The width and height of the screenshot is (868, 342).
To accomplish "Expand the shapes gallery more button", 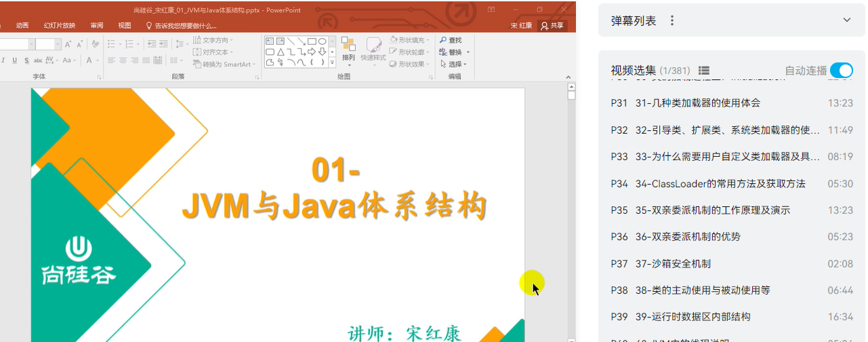I will point(332,62).
